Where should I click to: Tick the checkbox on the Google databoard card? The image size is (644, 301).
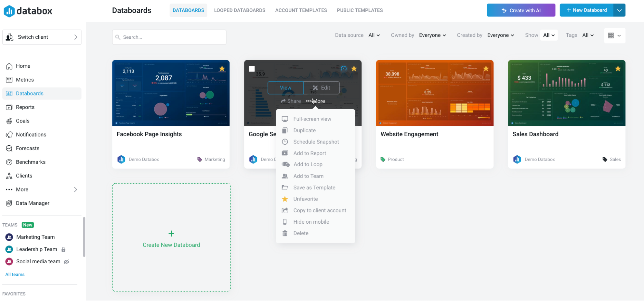coord(252,68)
